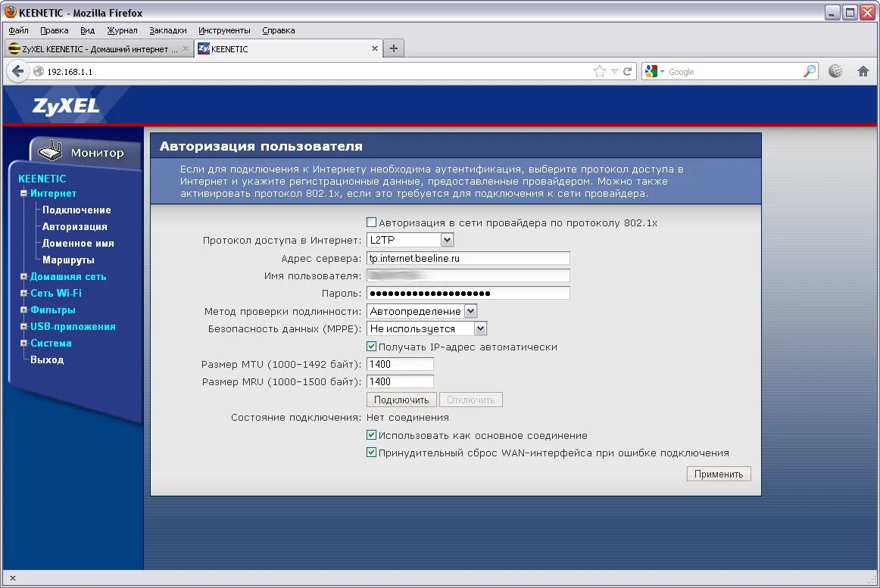The height and width of the screenshot is (588, 880).
Task: Click the site identity globe icon
Action: (38, 71)
